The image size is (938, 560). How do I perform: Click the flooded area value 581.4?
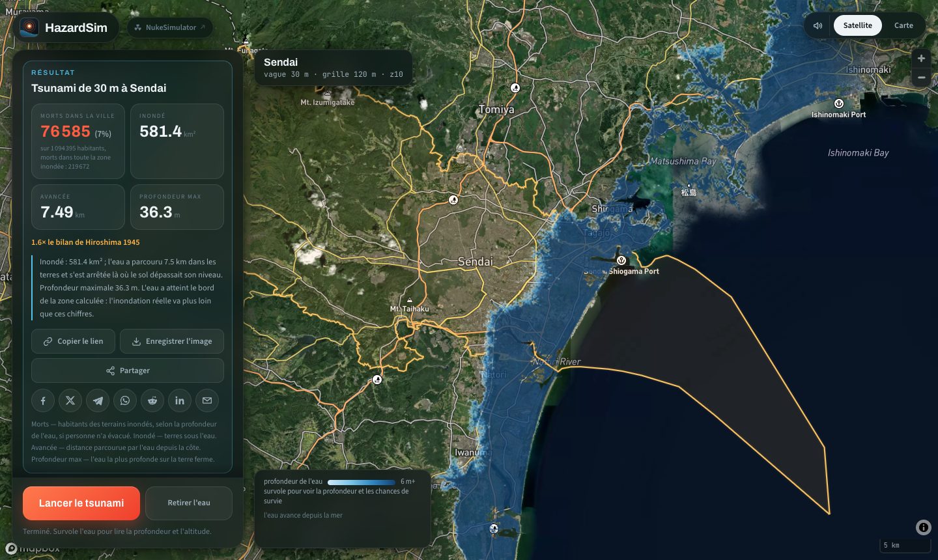[160, 132]
